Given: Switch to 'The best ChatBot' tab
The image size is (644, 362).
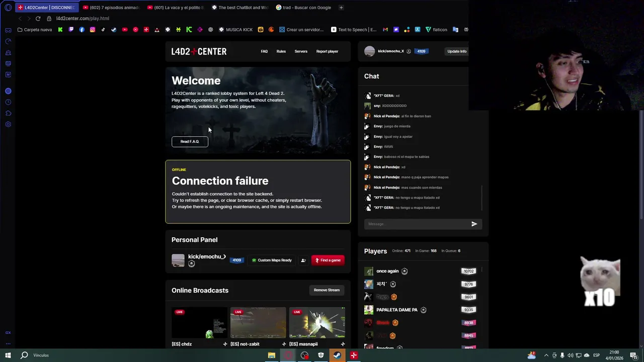Looking at the screenshot, I should [240, 8].
